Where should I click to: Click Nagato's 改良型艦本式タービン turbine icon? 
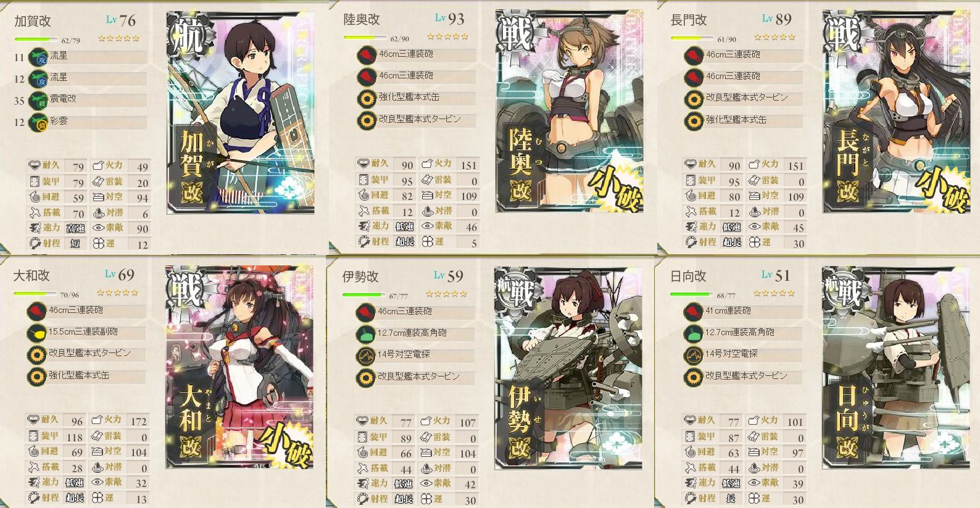[694, 98]
